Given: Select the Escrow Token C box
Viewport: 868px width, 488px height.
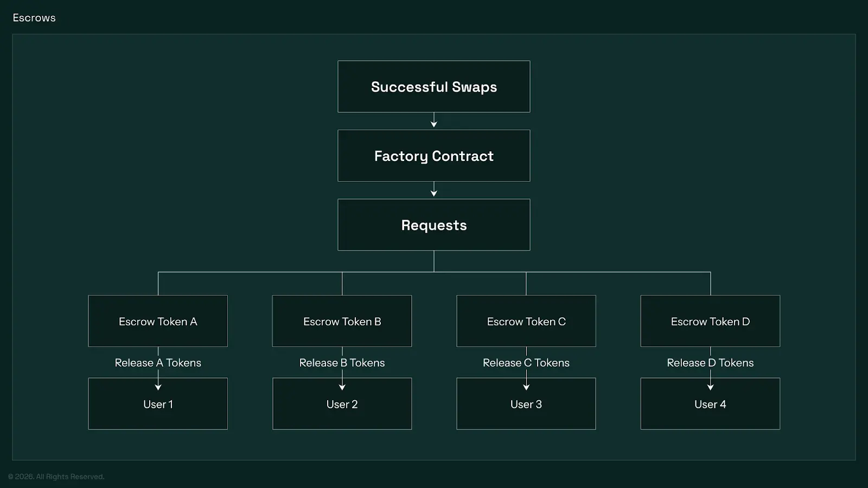Looking at the screenshot, I should pos(526,321).
